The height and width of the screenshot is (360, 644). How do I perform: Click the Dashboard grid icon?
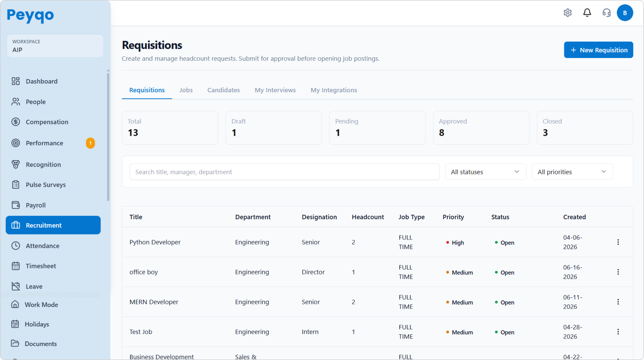[x=16, y=81]
